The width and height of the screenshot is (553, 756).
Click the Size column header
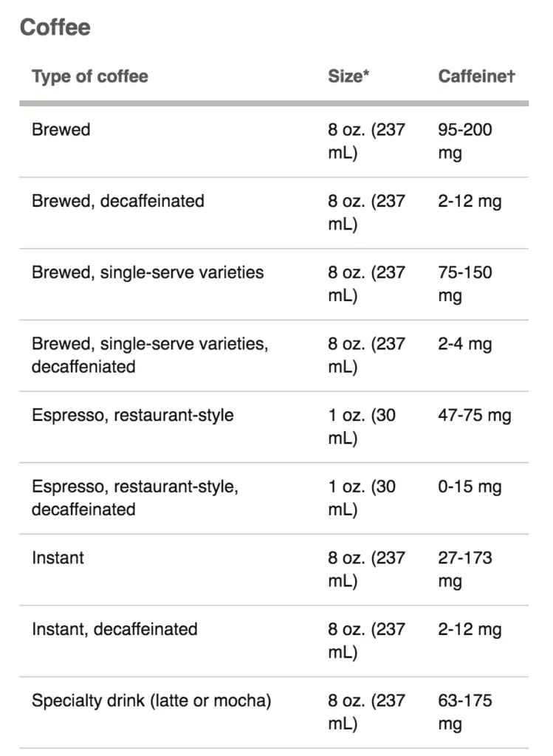point(348,76)
